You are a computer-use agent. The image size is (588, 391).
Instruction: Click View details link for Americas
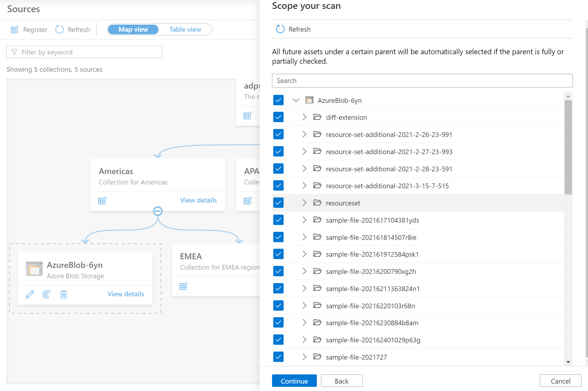(x=198, y=200)
